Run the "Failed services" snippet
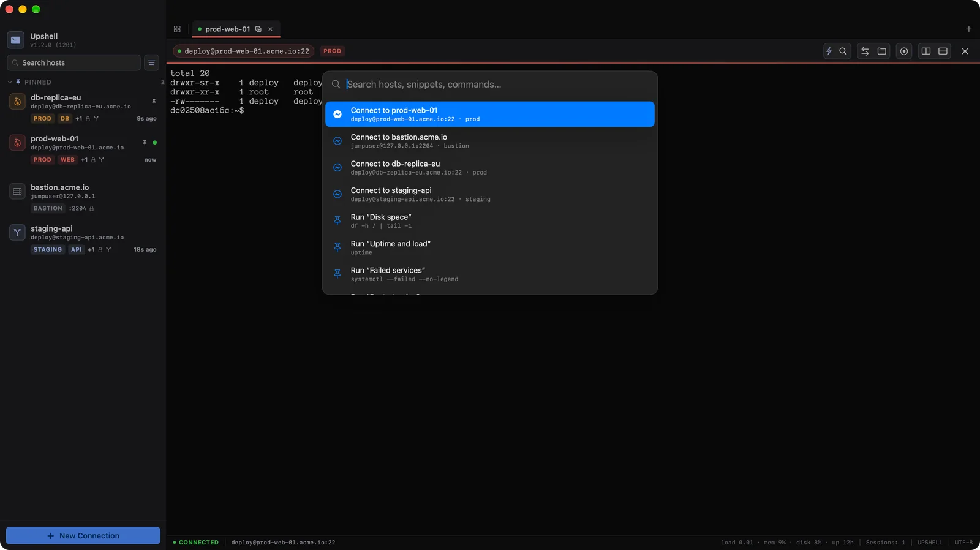Viewport: 980px width, 550px height. point(490,274)
